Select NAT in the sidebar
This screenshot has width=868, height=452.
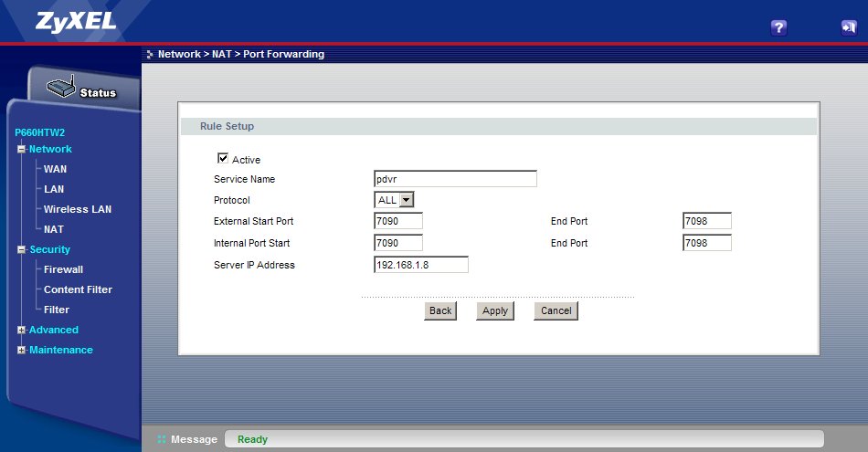pyautogui.click(x=54, y=229)
